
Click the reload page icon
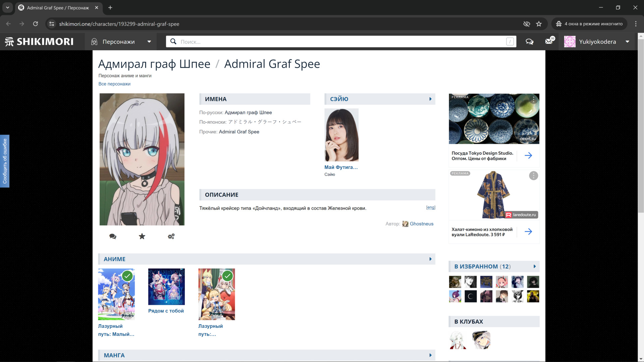[35, 24]
